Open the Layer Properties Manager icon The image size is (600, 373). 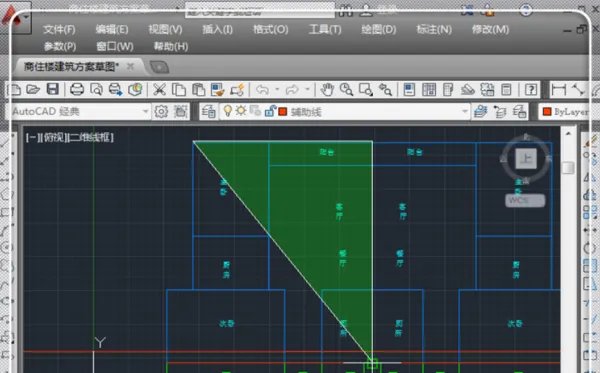coord(209,112)
